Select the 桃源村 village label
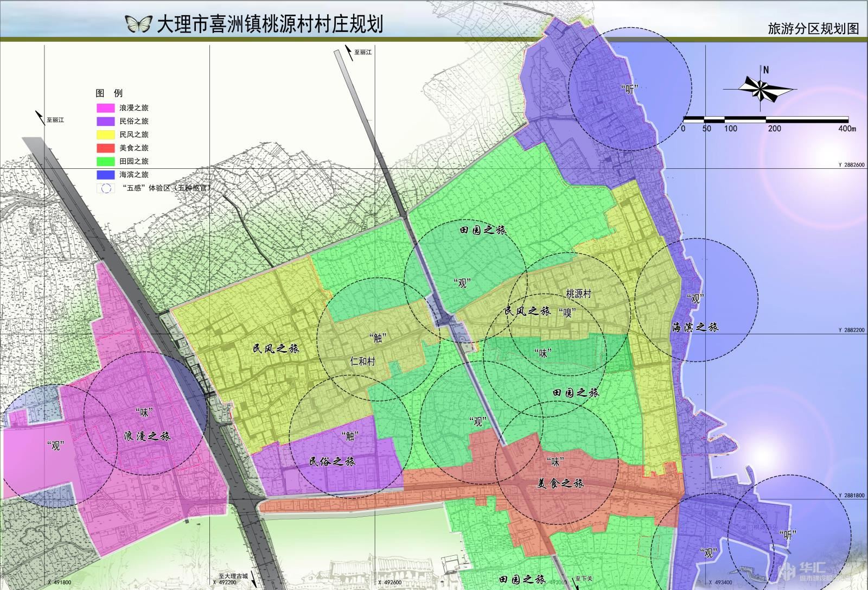This screenshot has width=868, height=590. pos(578,294)
